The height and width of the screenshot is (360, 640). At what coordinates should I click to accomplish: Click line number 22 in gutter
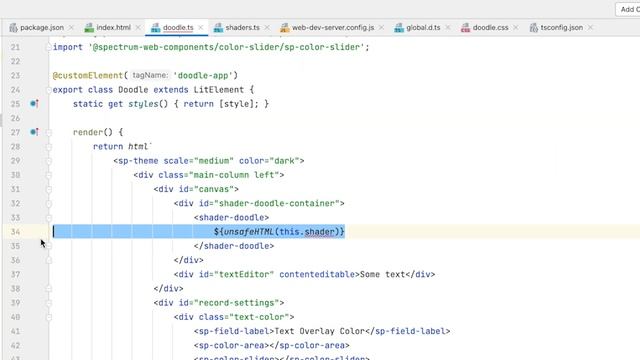[15, 61]
